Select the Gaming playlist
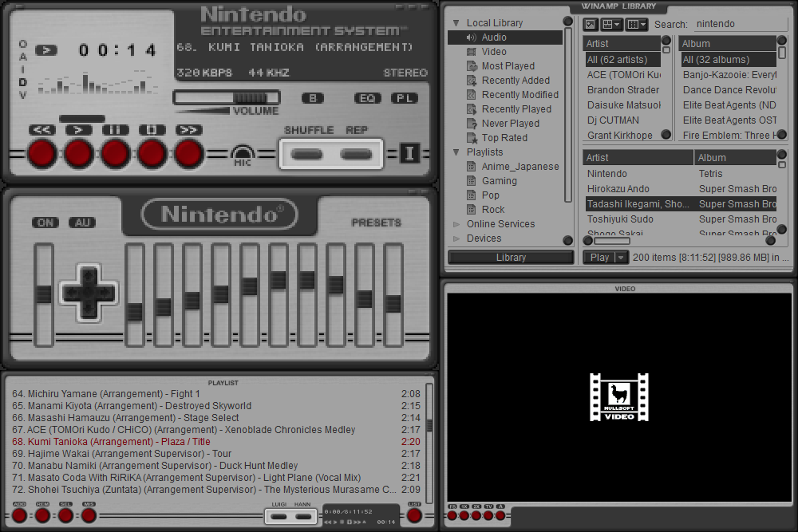The width and height of the screenshot is (798, 532). pos(500,180)
